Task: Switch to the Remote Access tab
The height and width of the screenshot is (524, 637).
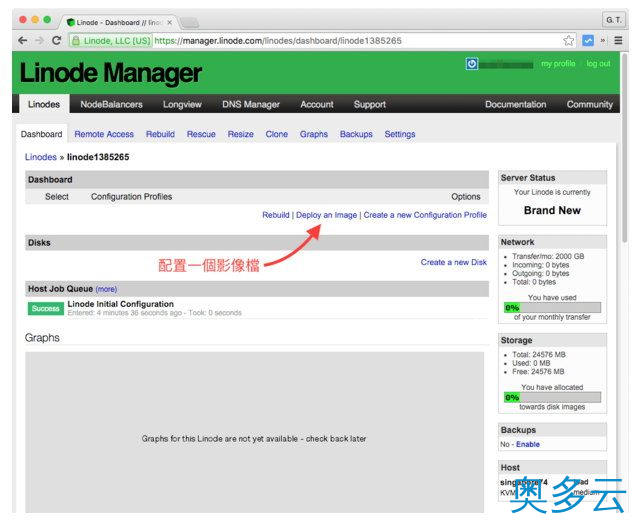Action: 104,134
